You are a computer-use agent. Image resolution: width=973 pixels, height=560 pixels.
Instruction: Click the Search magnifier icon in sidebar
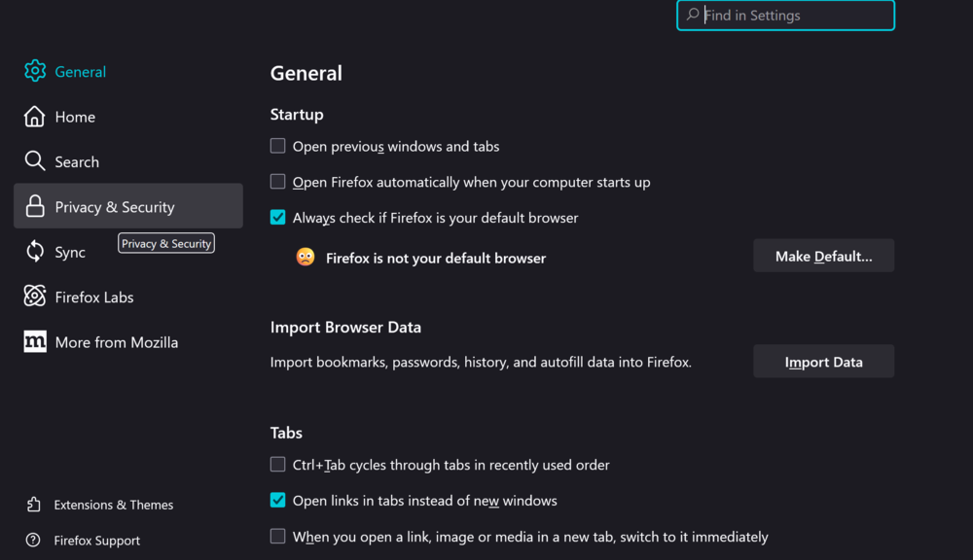(x=35, y=161)
